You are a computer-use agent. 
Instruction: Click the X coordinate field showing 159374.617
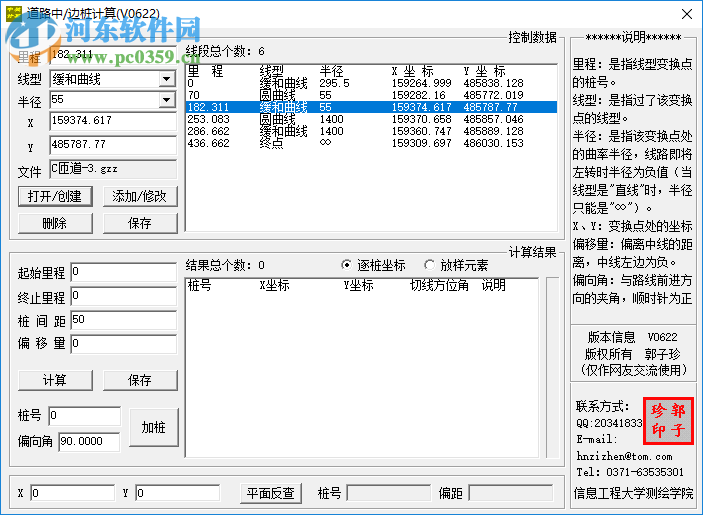113,121
